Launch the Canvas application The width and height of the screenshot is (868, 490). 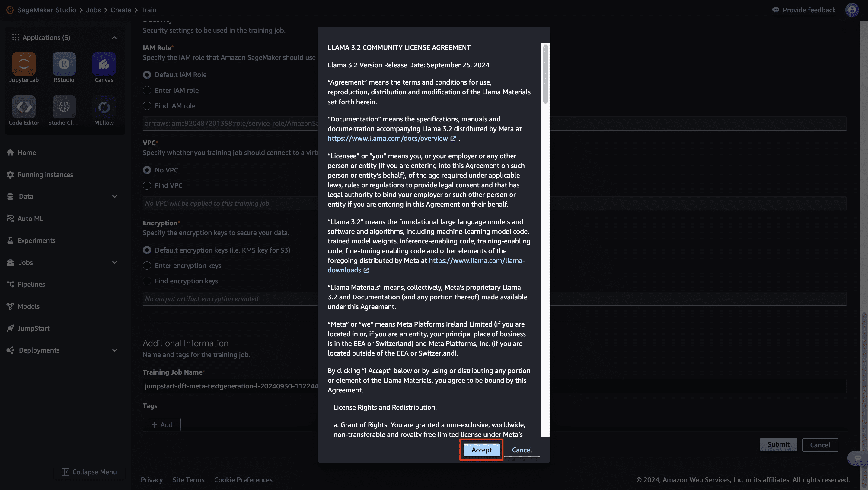click(x=104, y=64)
